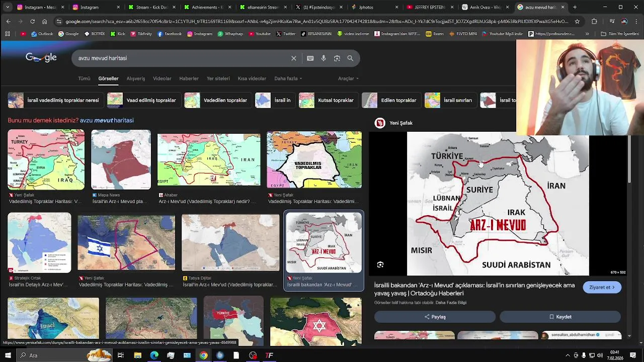The height and width of the screenshot is (362, 644).
Task: Switch to the Alışveriş tab
Action: (135, 78)
